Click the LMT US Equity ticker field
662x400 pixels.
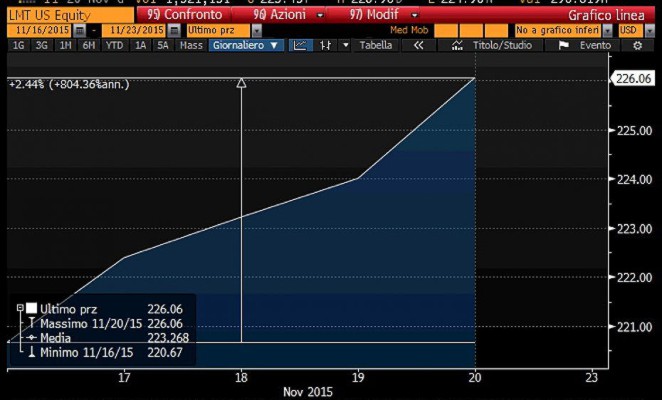tap(60, 16)
